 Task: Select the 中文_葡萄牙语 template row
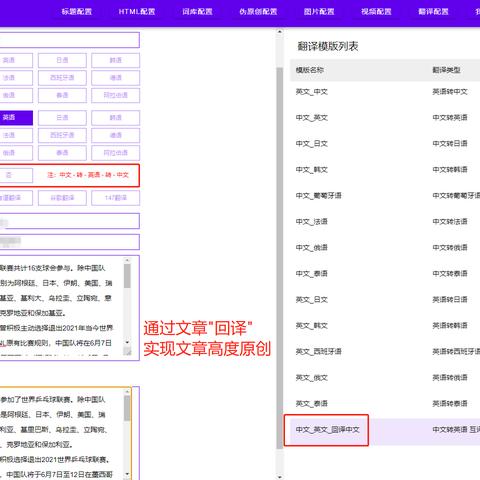click(x=385, y=196)
